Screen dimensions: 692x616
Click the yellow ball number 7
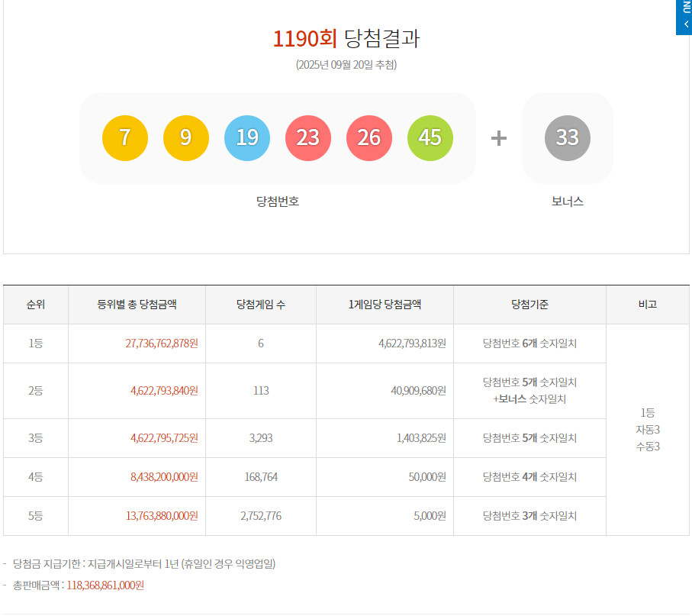125,137
